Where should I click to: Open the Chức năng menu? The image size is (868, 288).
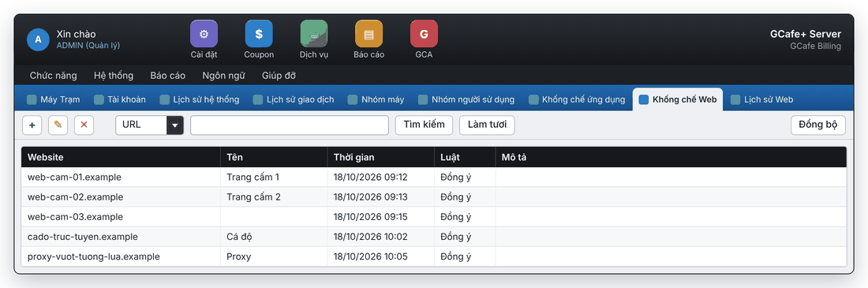tap(53, 75)
